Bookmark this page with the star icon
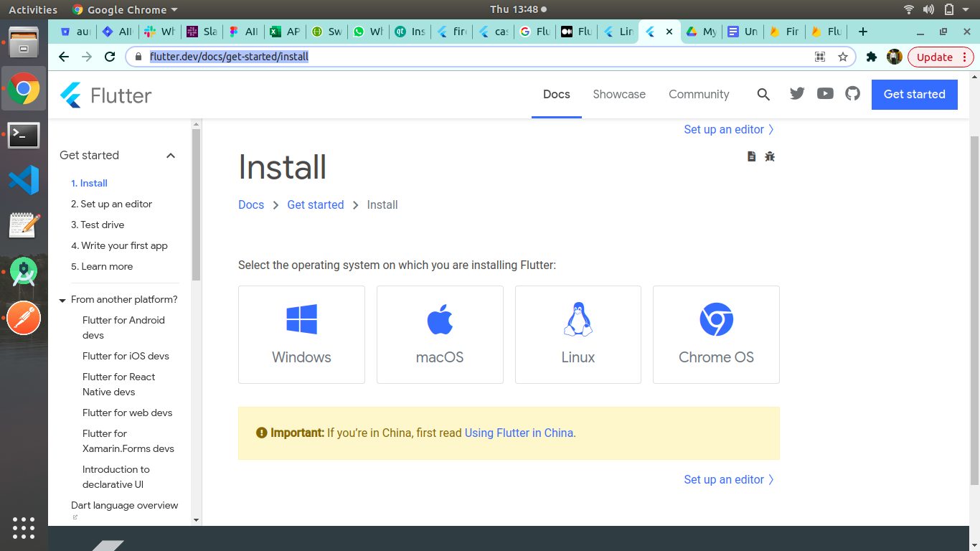This screenshot has height=551, width=980. (843, 57)
